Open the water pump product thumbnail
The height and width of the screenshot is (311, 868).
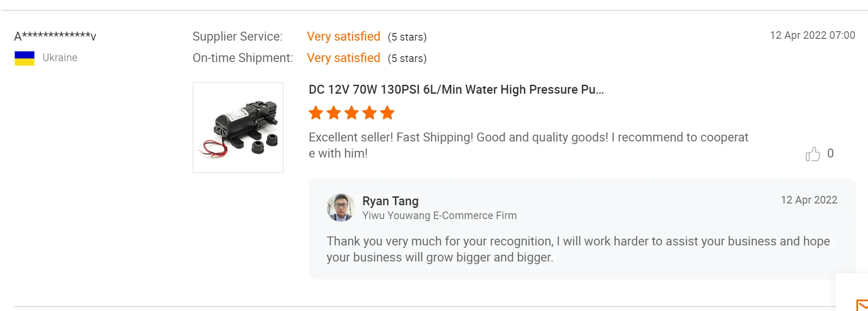point(238,128)
